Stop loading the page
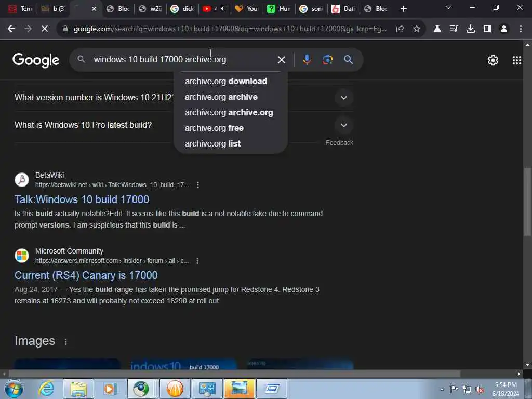 [45, 29]
